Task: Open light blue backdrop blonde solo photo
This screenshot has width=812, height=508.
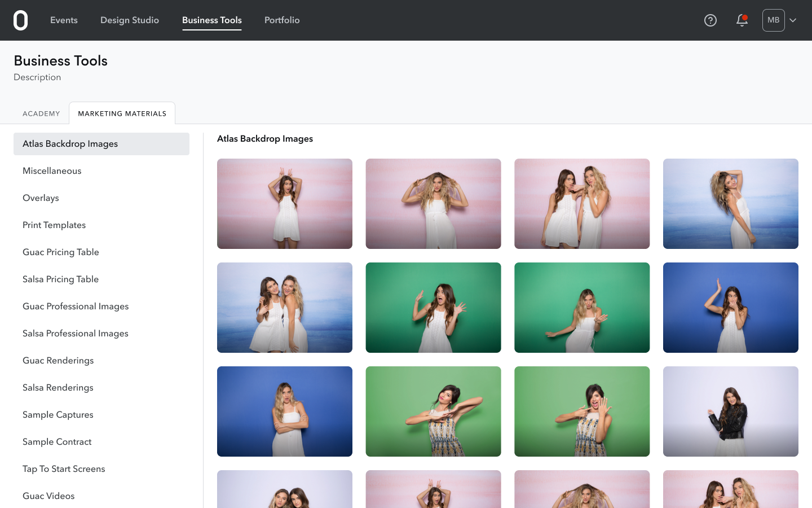Action: [x=731, y=204]
